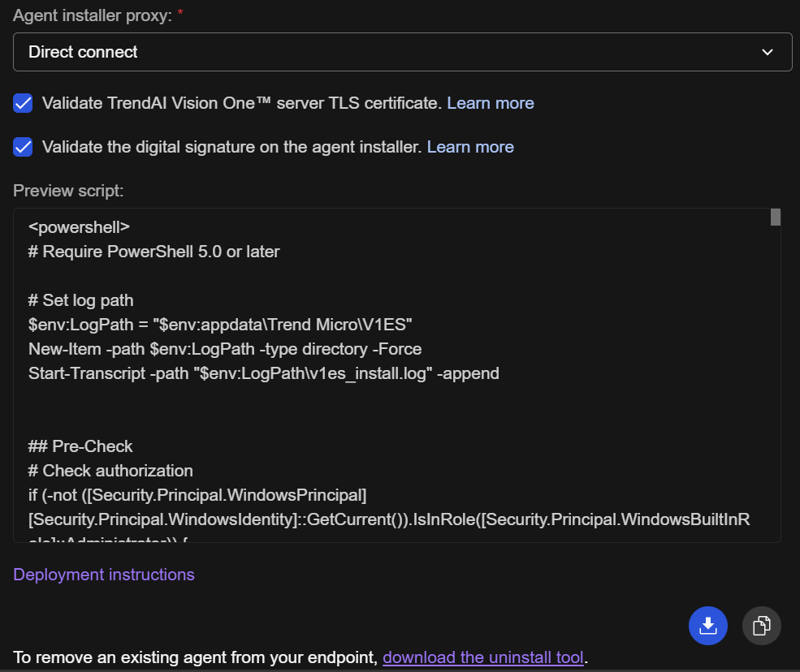Click the 'Validate the digital signature' label text

pos(231,147)
